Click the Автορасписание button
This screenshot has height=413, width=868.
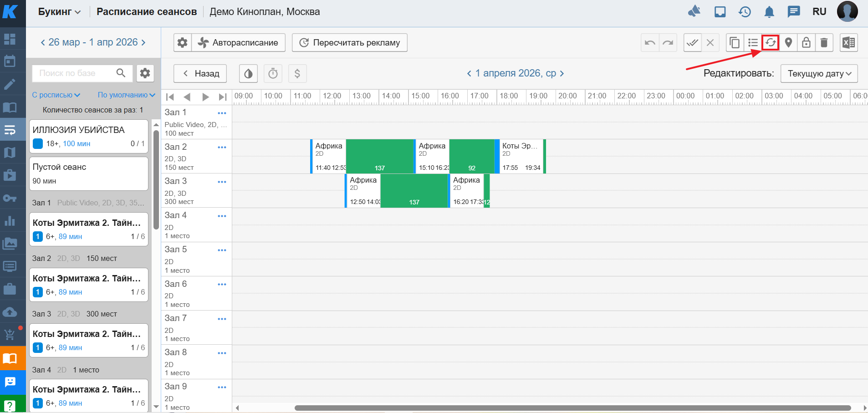[x=238, y=43]
